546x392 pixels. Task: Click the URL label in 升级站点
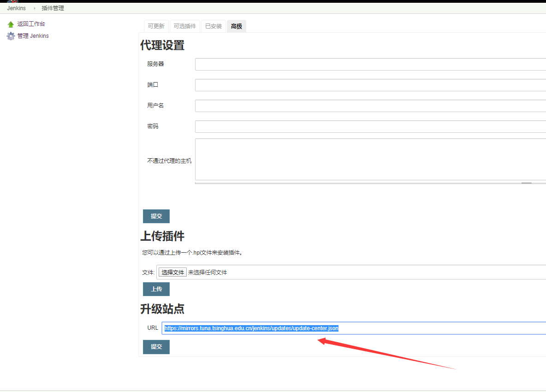pos(153,328)
